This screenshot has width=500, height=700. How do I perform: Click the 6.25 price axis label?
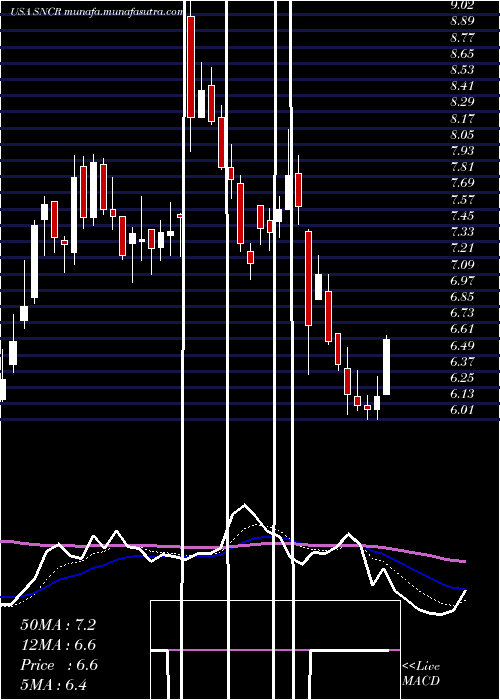(x=462, y=378)
